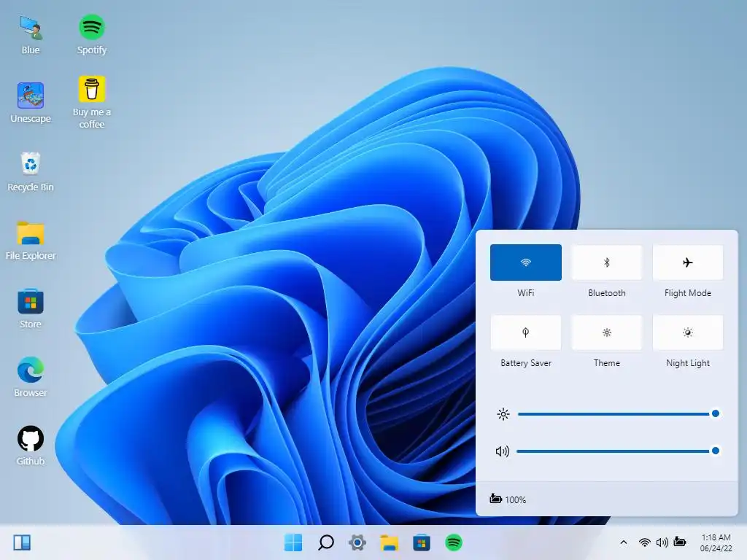Viewport: 747px width, 560px height.
Task: Click the Battery Saver label text
Action: click(525, 363)
